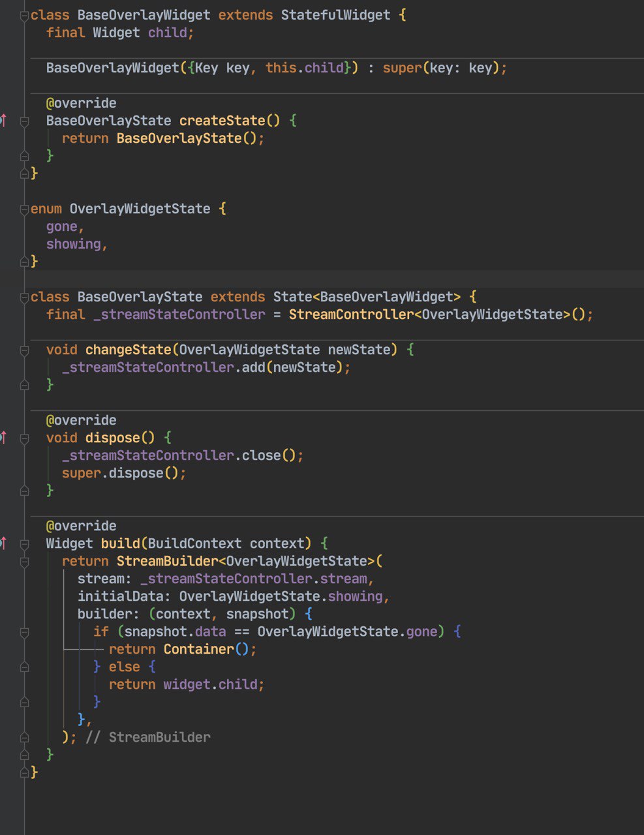644x835 pixels.
Task: Click the 'gone,' enum value
Action: (x=65, y=226)
